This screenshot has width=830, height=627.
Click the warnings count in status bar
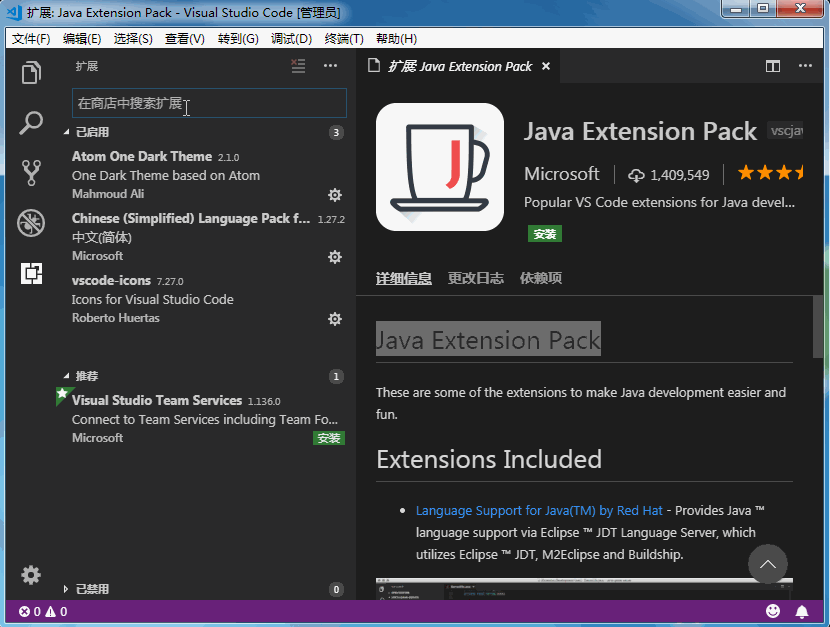56,612
